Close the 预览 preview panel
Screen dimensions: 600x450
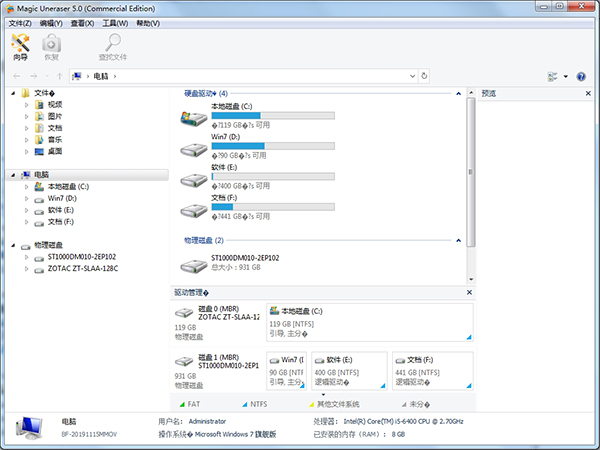tap(588, 93)
